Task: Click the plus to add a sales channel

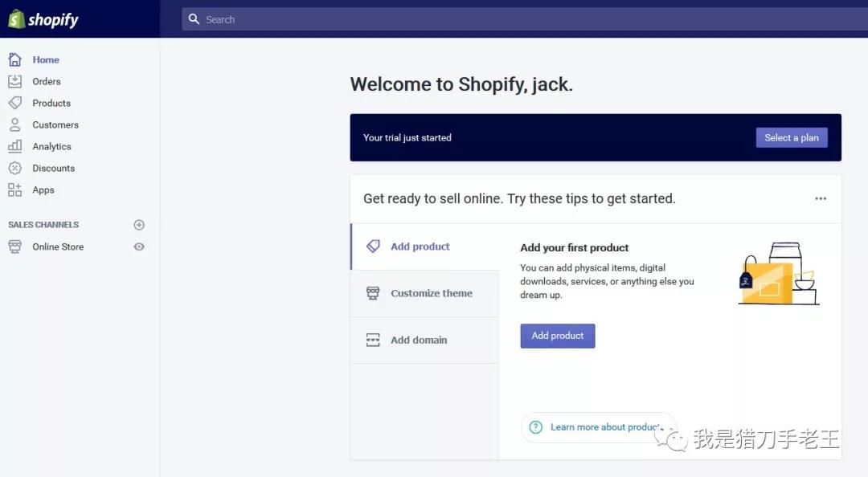Action: point(138,225)
